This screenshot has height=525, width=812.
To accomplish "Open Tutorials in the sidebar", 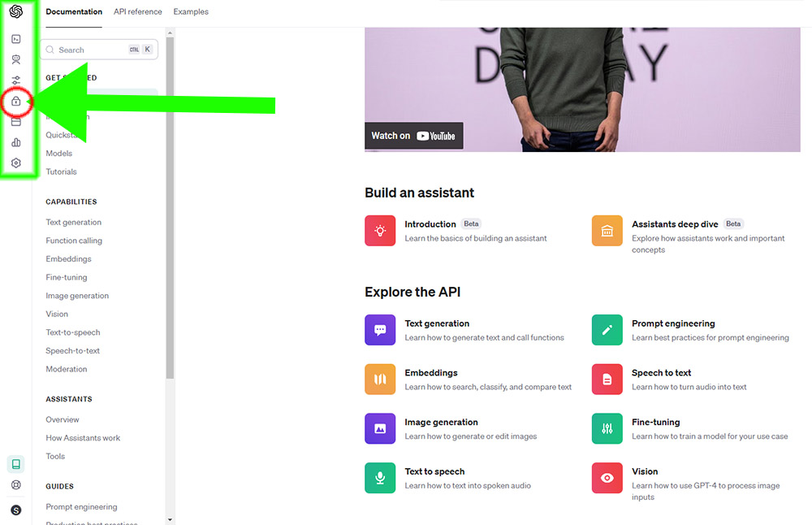I will pyautogui.click(x=61, y=171).
